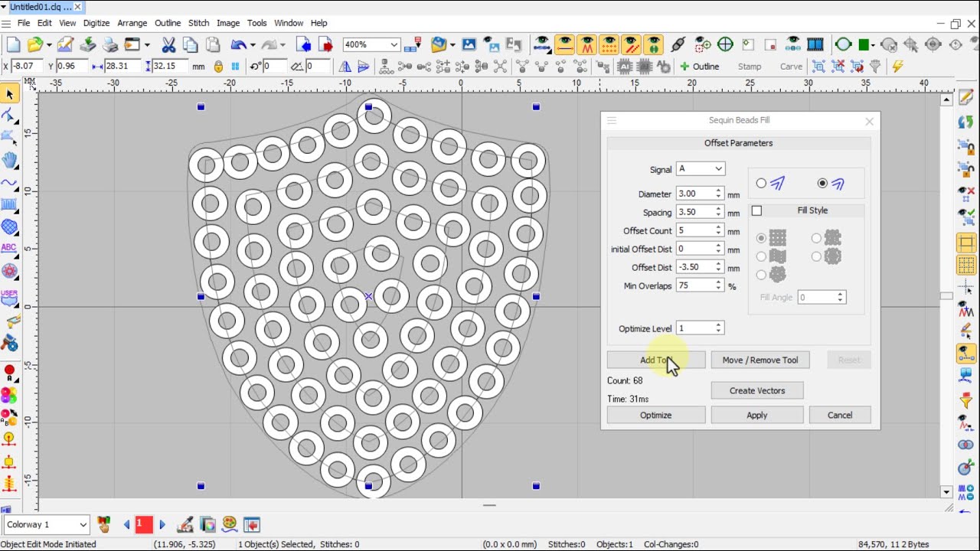Open the Digitize menu

coord(96,23)
